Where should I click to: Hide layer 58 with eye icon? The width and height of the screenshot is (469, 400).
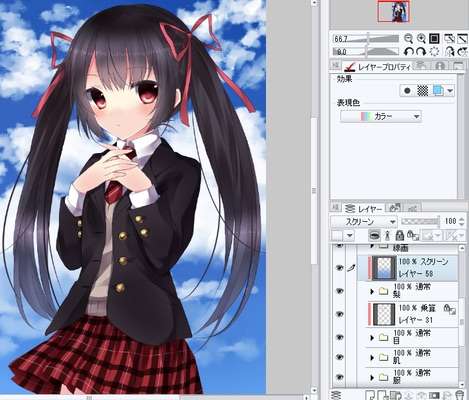[339, 268]
